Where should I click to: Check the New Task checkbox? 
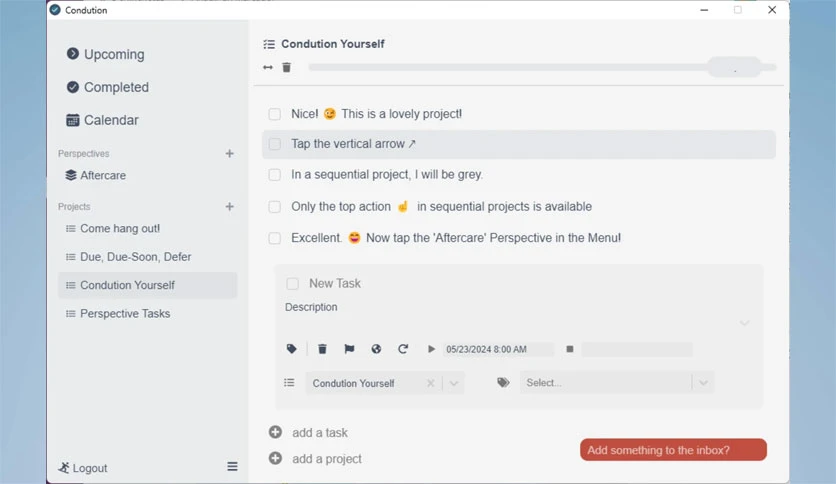[x=292, y=284]
